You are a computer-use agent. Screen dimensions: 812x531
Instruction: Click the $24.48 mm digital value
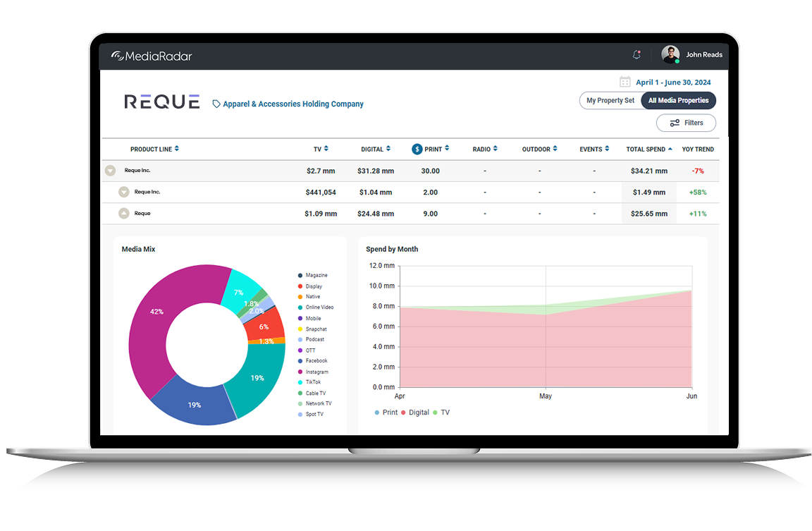tap(376, 214)
